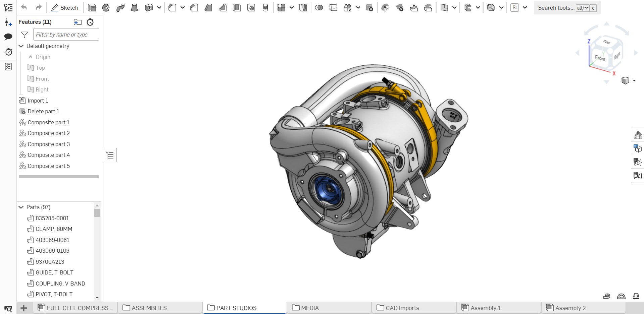Toggle the feature list panel icon at top-left
The height and width of the screenshot is (314, 644).
point(8,7)
